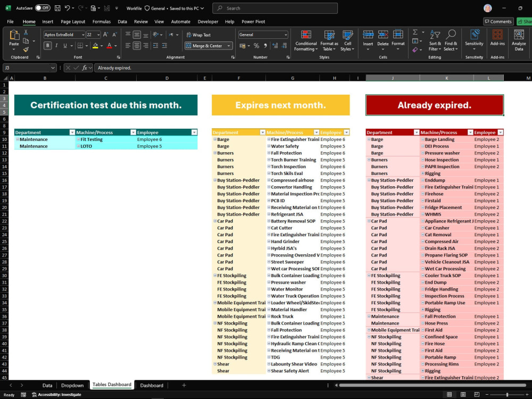Click the Cut scissors icon
Image resolution: width=532 pixels, height=399 pixels.
(26, 32)
